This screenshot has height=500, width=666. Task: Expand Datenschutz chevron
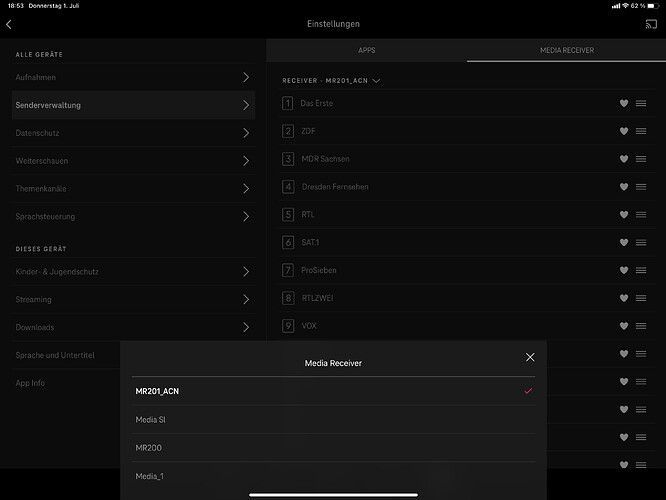coord(246,133)
